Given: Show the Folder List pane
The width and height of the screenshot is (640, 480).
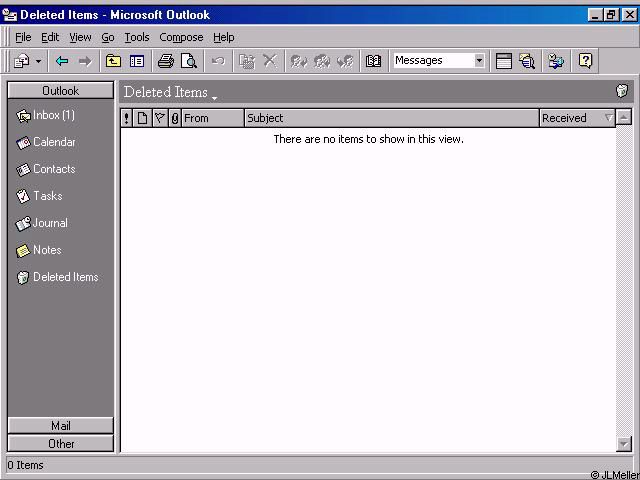Looking at the screenshot, I should pos(137,61).
